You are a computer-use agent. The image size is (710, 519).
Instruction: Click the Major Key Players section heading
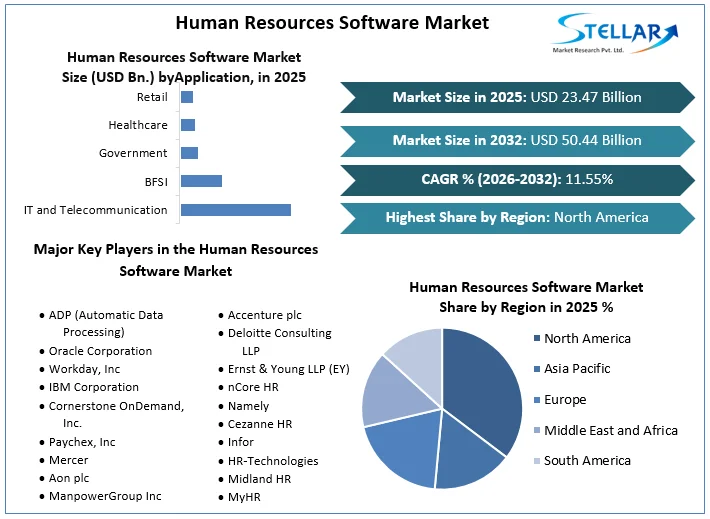click(x=176, y=260)
